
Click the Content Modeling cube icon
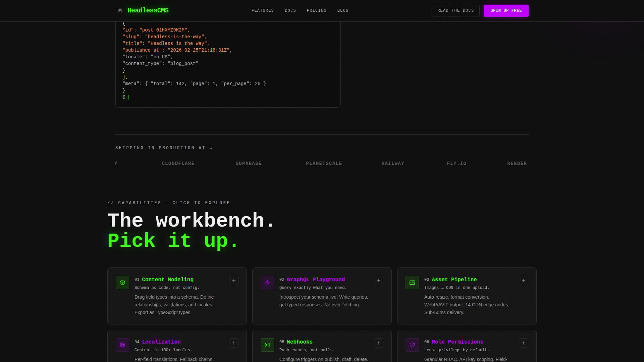point(122,283)
